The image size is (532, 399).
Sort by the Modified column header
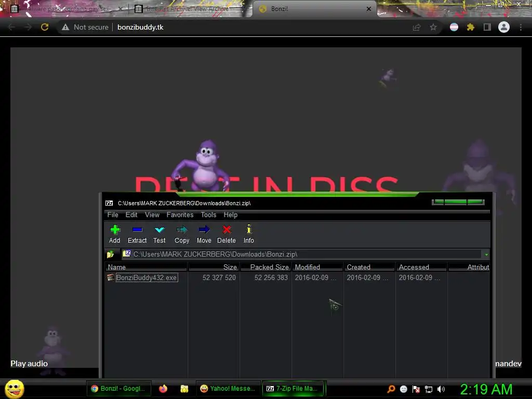click(317, 267)
